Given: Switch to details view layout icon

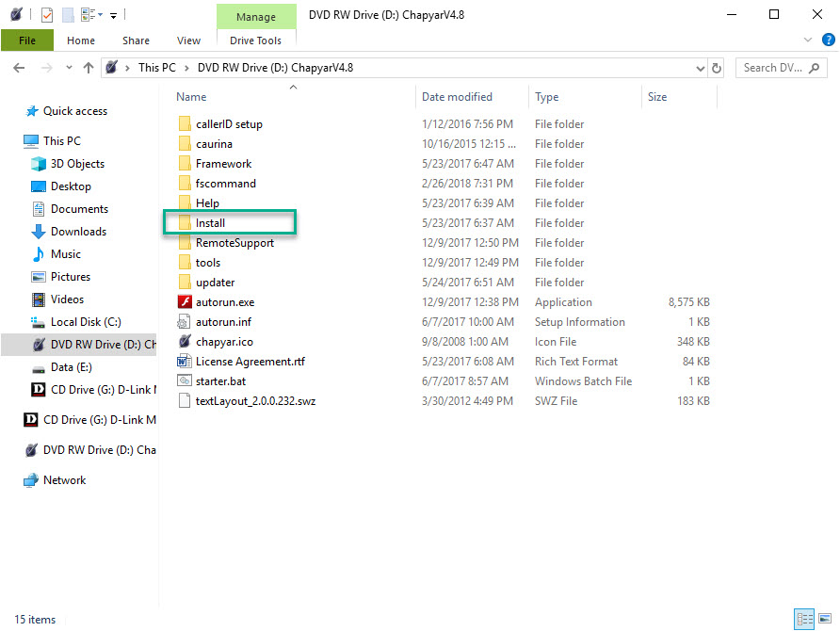Looking at the screenshot, I should [x=804, y=619].
